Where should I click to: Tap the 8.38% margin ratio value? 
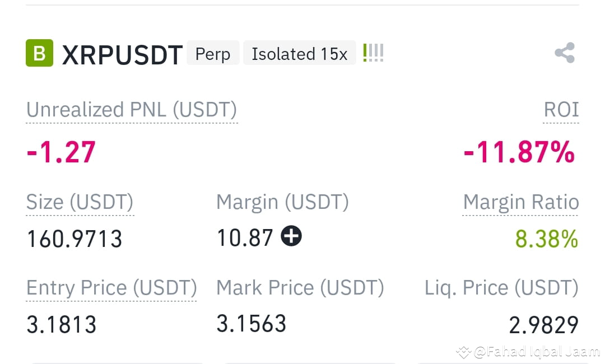point(547,239)
